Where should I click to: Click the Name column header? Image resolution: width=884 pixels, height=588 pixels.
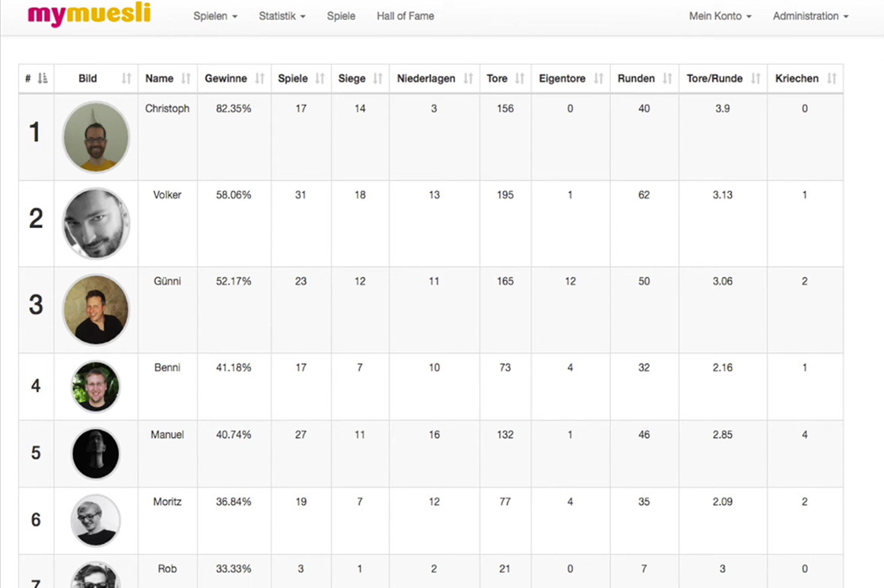pos(160,78)
